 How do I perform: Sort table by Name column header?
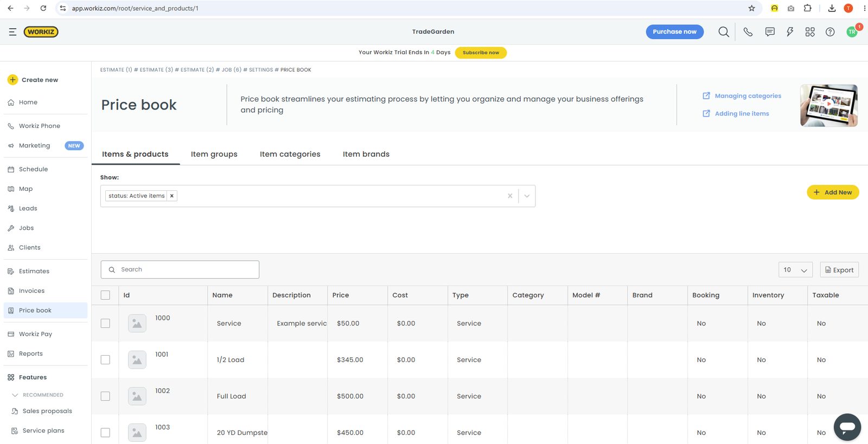(x=222, y=295)
